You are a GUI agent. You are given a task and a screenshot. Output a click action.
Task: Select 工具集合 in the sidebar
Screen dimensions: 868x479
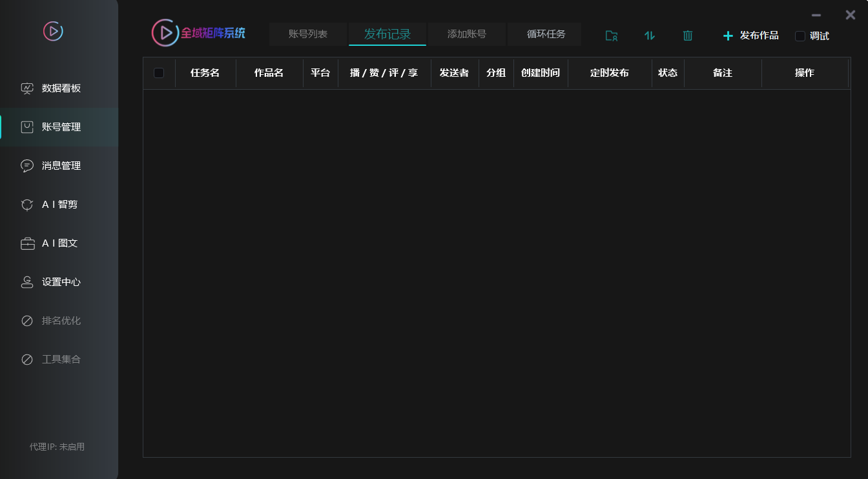click(61, 360)
